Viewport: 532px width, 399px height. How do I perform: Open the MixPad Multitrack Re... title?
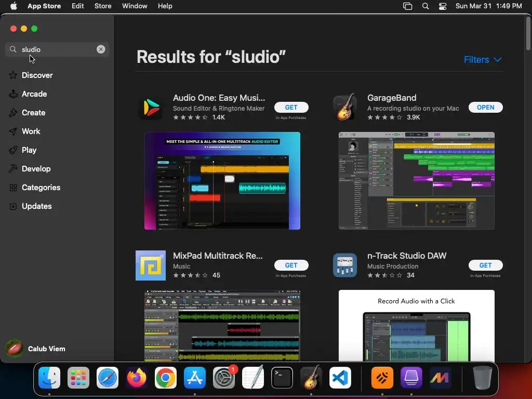(218, 256)
